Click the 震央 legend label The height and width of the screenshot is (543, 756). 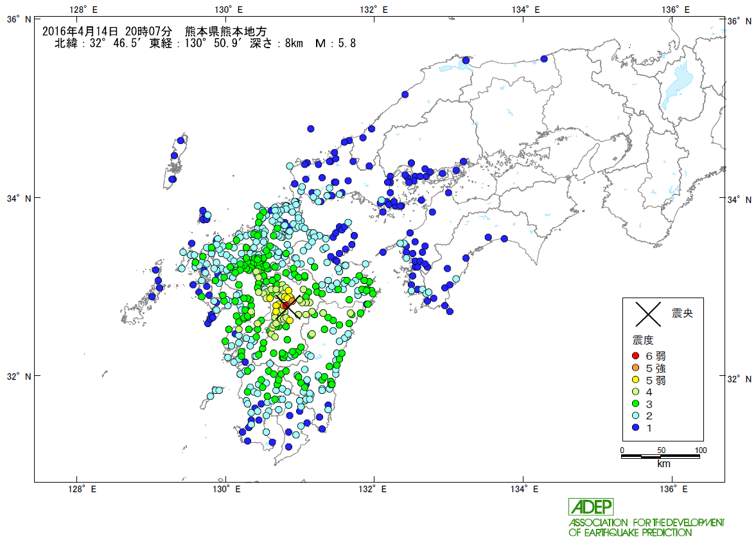[x=682, y=314]
